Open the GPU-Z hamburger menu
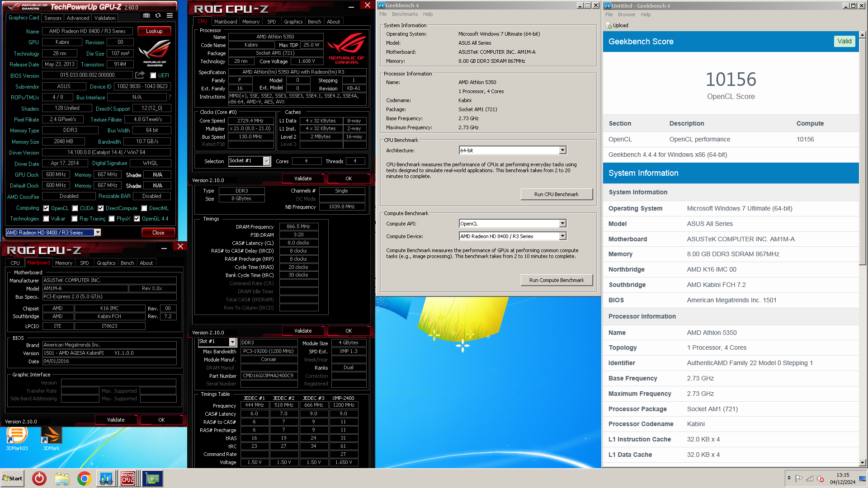Image resolution: width=868 pixels, height=488 pixels. [x=170, y=15]
